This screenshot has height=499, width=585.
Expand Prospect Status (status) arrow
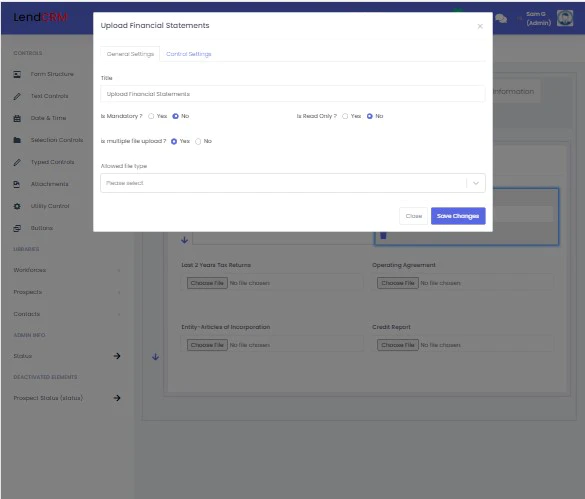coord(117,398)
